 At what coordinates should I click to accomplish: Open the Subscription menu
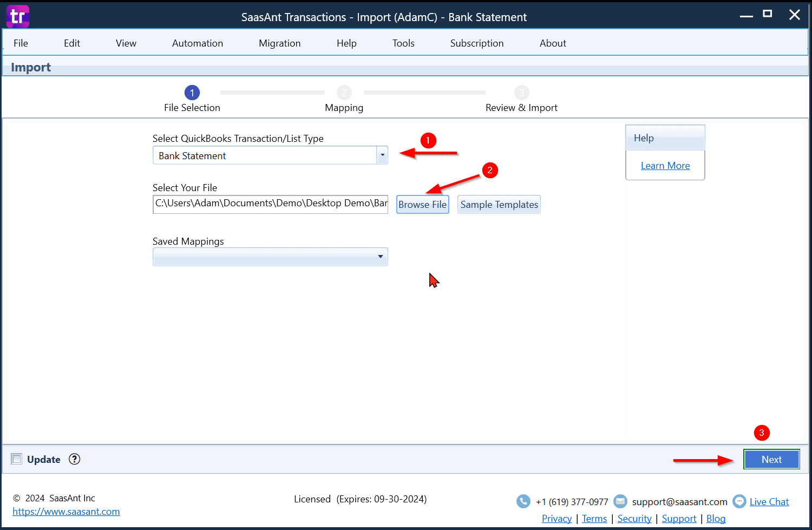(477, 43)
